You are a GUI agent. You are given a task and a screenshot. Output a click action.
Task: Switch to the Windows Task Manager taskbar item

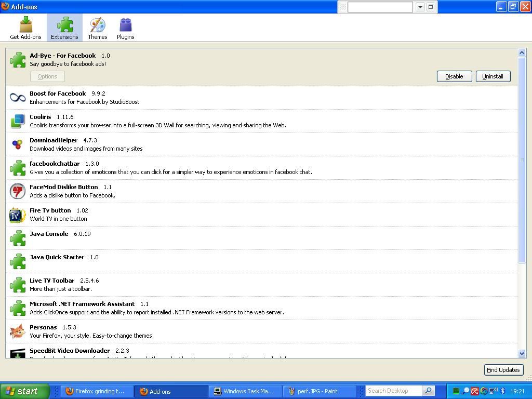coord(245,391)
